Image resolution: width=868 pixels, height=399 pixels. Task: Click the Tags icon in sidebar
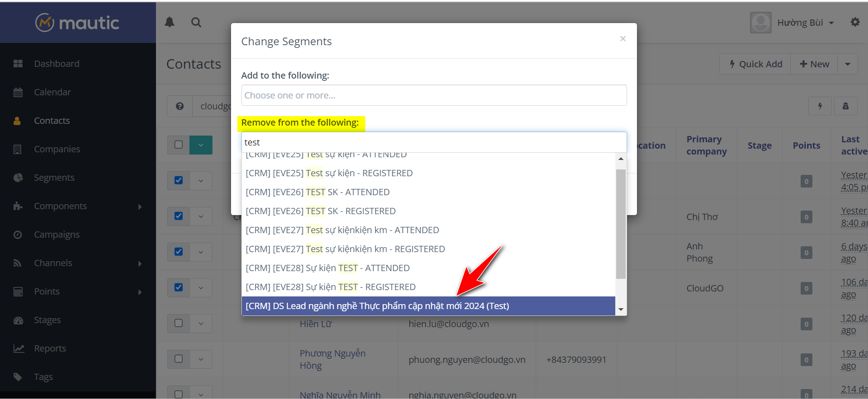[18, 377]
